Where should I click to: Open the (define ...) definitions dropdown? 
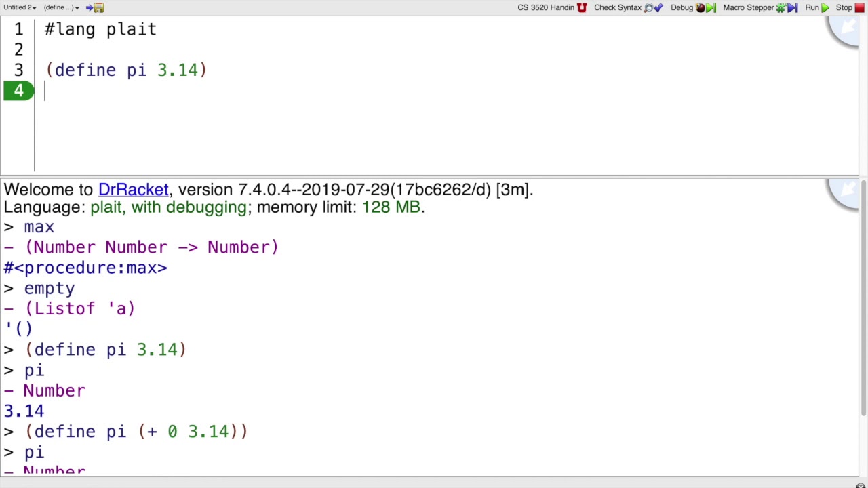[x=61, y=7]
